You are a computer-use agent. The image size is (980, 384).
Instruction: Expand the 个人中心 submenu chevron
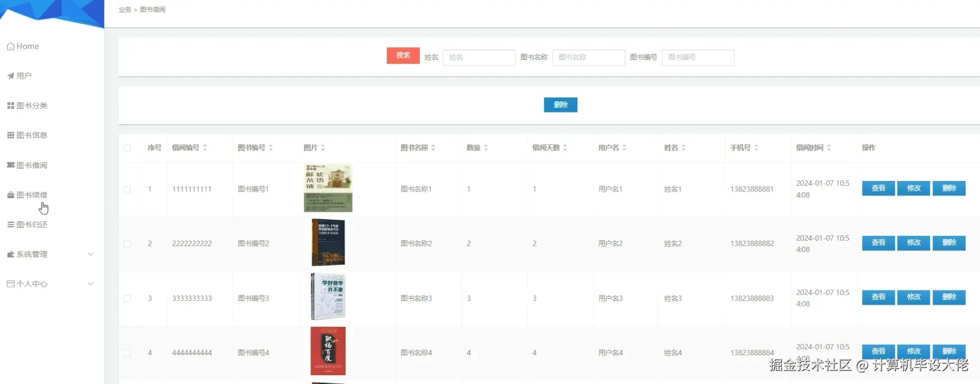click(91, 284)
